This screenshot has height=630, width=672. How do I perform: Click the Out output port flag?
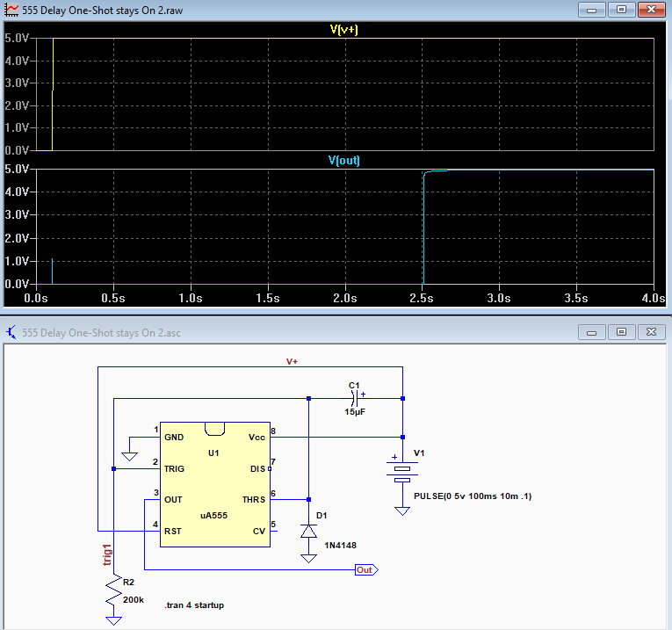point(366,570)
